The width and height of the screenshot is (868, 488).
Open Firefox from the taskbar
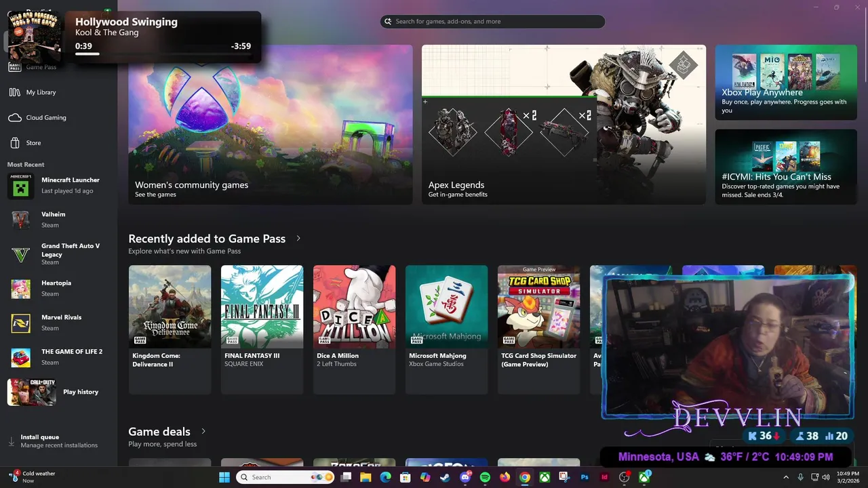pyautogui.click(x=505, y=477)
